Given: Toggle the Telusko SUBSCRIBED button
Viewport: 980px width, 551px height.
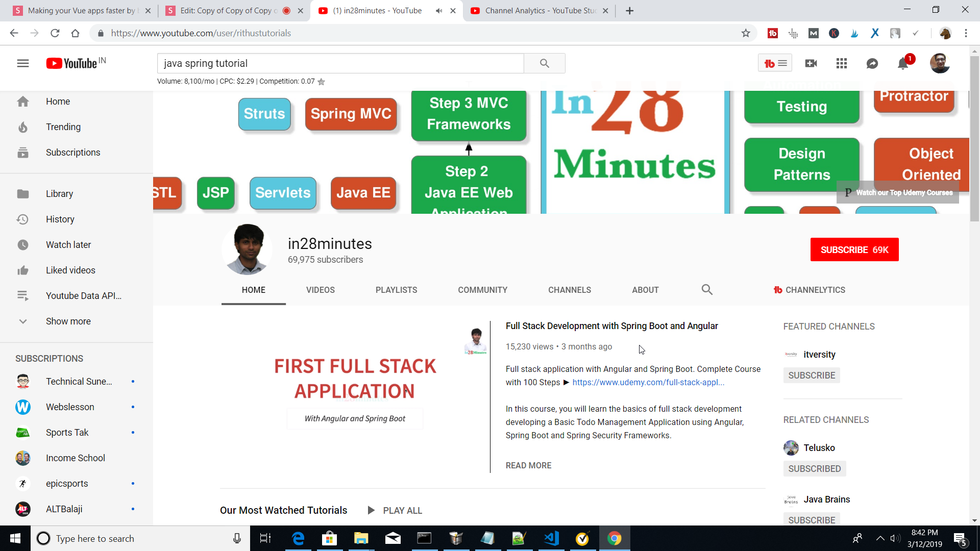Looking at the screenshot, I should point(814,468).
